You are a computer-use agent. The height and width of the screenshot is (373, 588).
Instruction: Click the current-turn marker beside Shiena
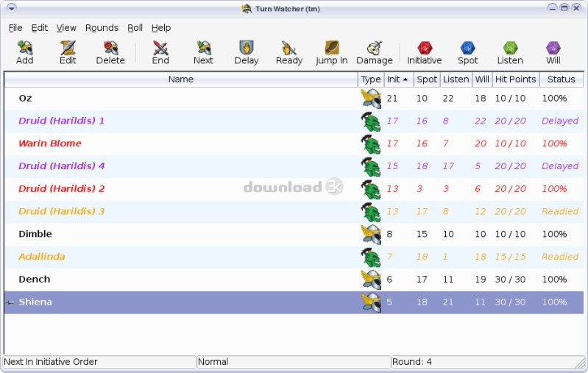[10, 302]
